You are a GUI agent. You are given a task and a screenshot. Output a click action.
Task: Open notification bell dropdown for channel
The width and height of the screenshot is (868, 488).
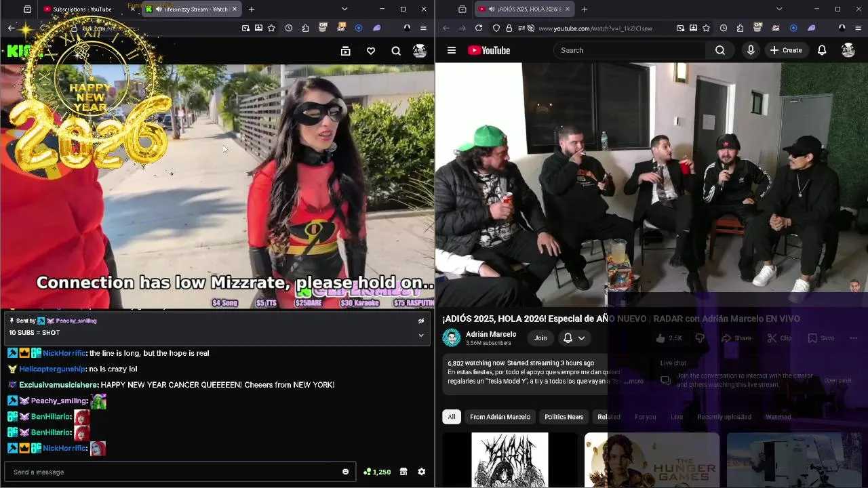574,338
